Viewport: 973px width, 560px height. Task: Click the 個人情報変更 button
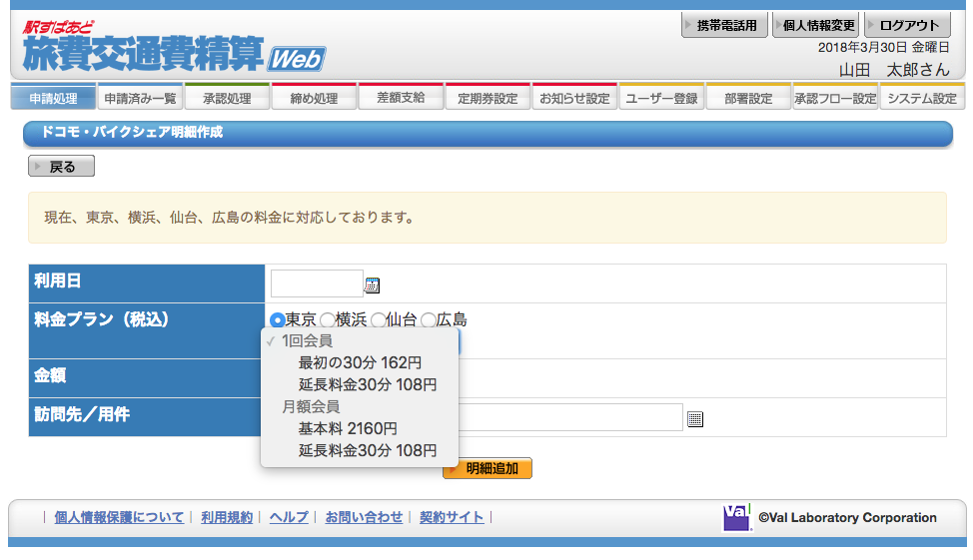815,25
